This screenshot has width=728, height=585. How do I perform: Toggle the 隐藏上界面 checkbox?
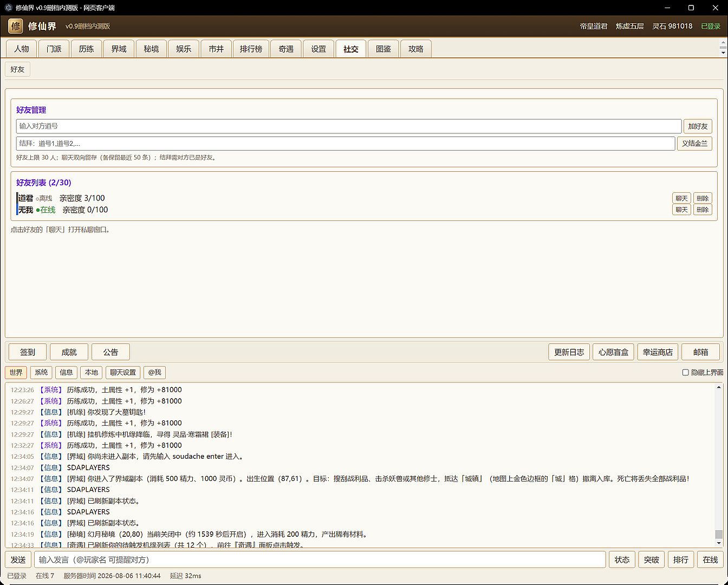685,373
